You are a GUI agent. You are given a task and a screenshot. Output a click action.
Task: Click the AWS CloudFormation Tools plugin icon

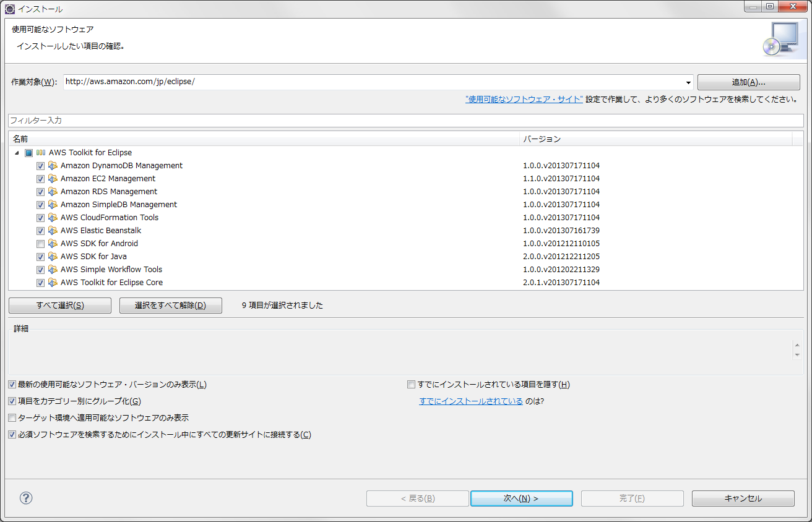53,218
